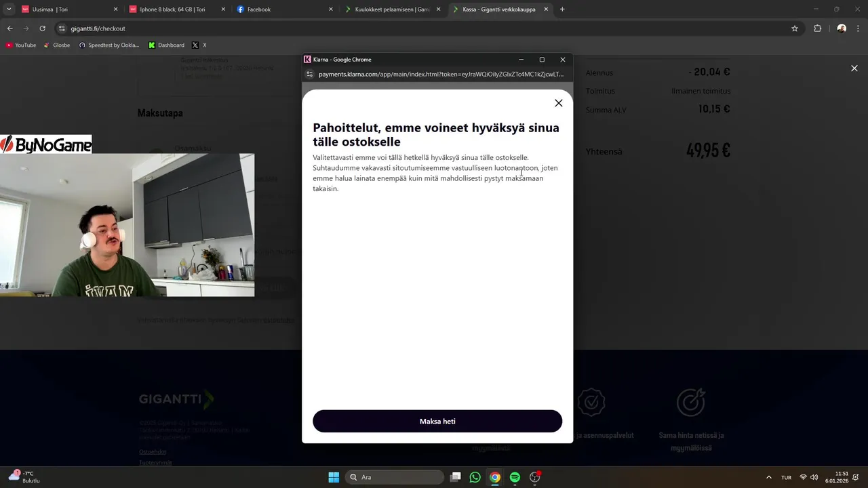Close the Iphone 8 black Tori tab
This screenshot has width=868, height=488.
(x=223, y=9)
